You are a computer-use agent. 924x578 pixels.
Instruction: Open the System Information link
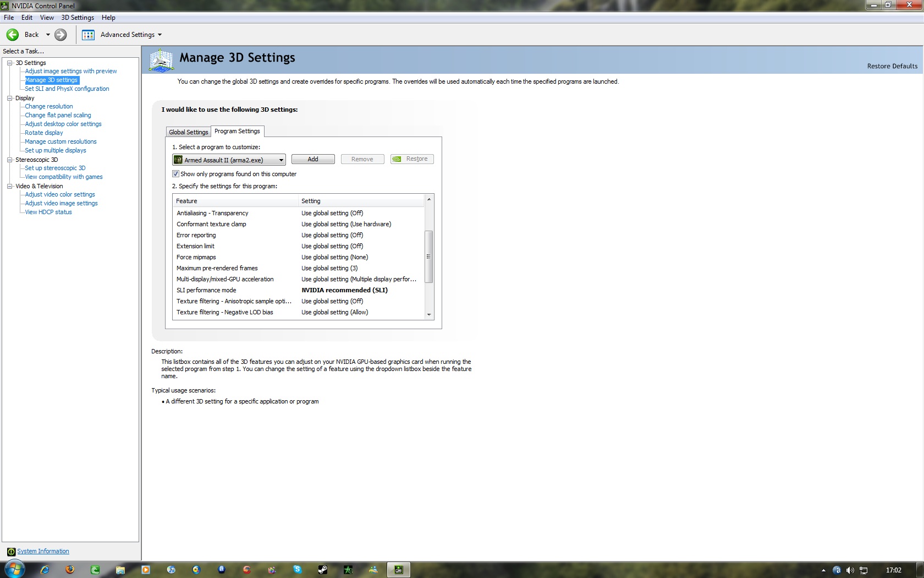point(43,552)
